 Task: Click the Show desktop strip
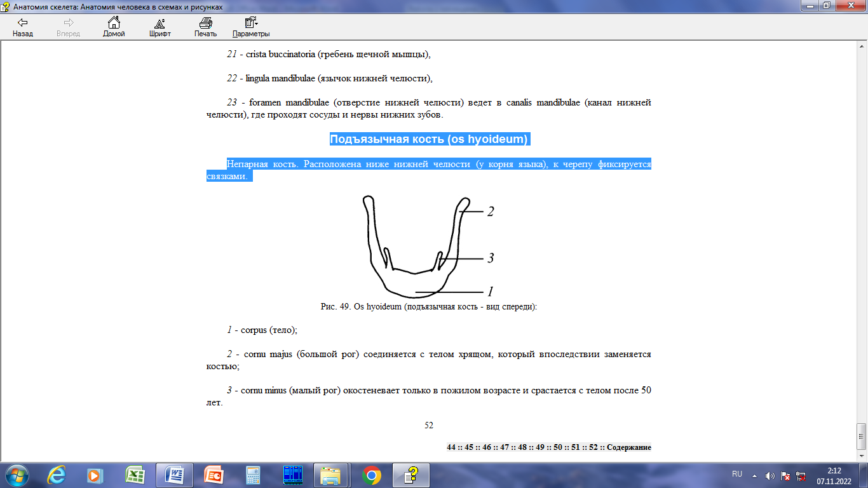[864, 475]
